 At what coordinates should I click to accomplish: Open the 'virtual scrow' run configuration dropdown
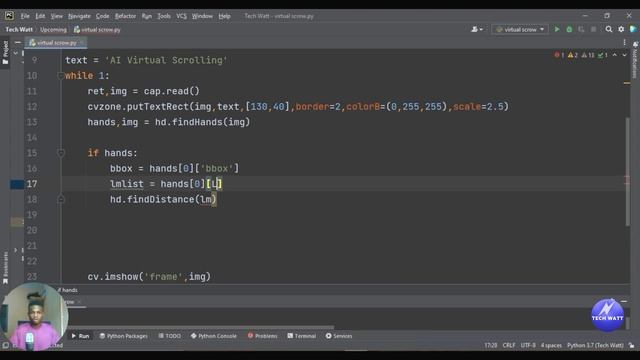520,29
